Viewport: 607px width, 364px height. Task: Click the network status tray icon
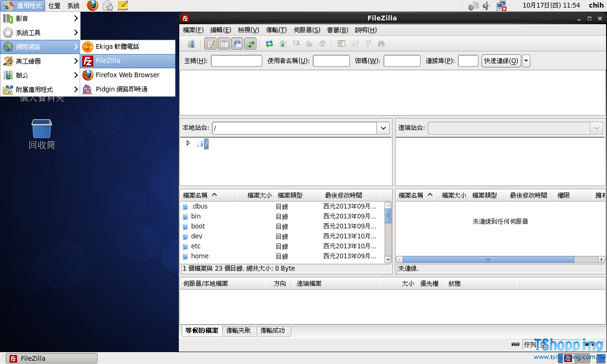(x=501, y=6)
